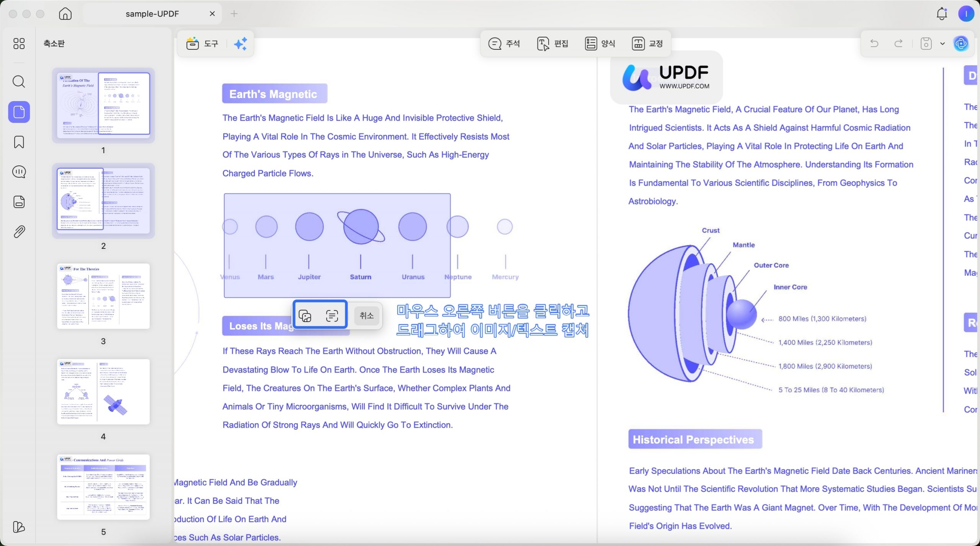This screenshot has width=980, height=546.
Task: Click the 축소판 panel title
Action: [x=54, y=43]
